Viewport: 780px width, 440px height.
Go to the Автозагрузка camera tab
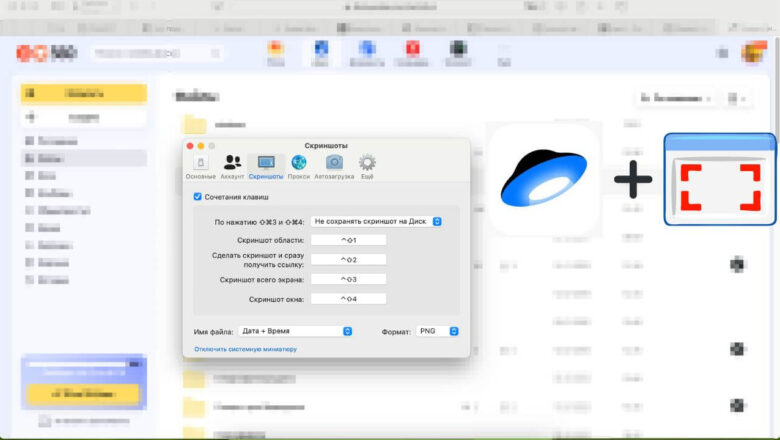tap(334, 167)
